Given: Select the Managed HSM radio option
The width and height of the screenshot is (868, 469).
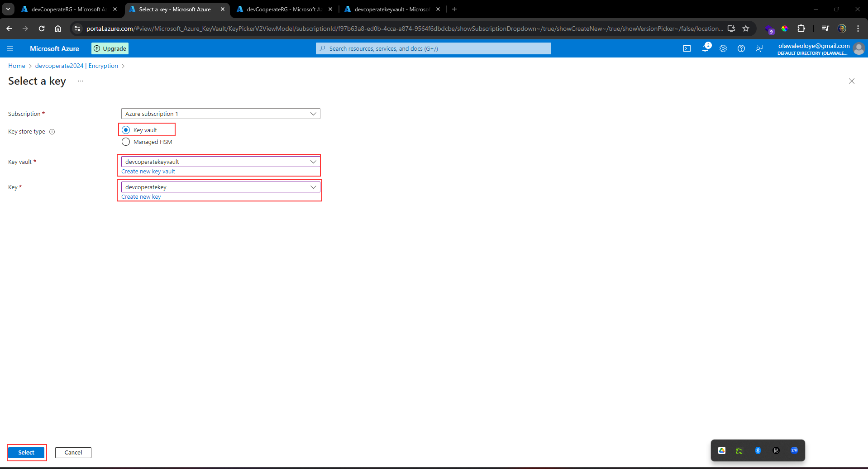Looking at the screenshot, I should click(x=126, y=142).
